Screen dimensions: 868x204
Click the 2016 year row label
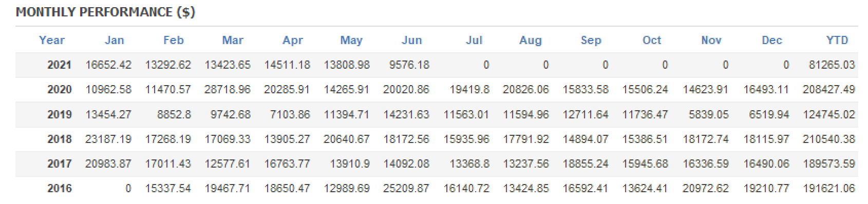[x=59, y=188]
